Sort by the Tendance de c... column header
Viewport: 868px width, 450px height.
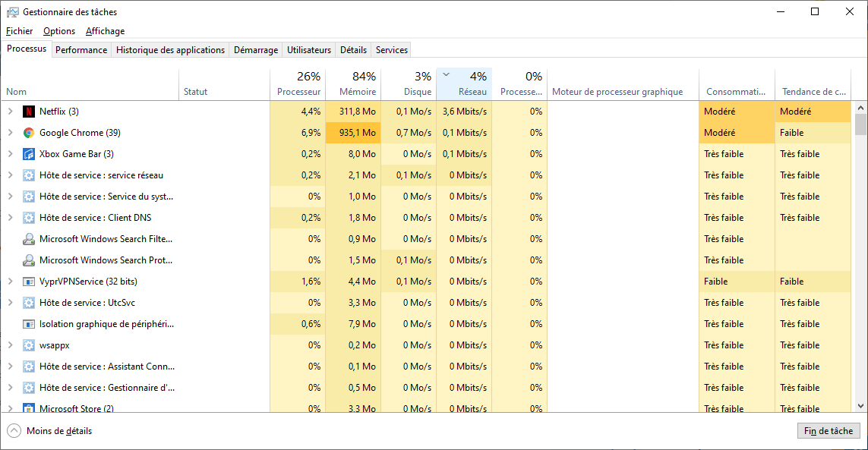pyautogui.click(x=813, y=85)
